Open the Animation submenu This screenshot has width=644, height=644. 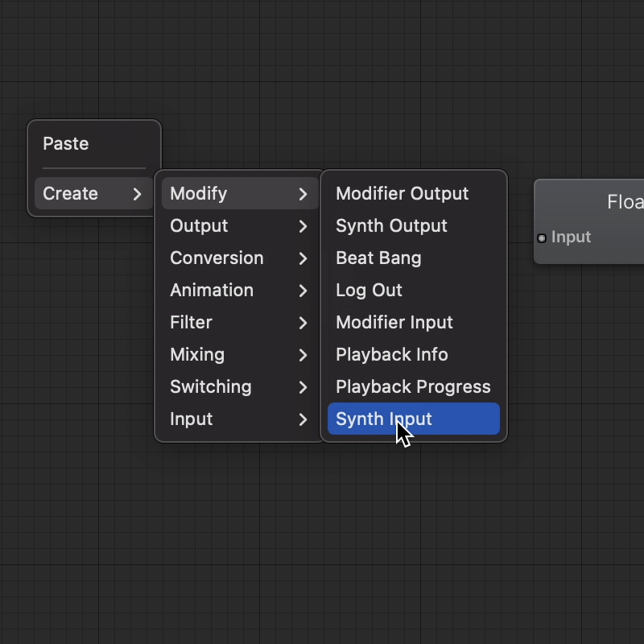[x=238, y=291]
